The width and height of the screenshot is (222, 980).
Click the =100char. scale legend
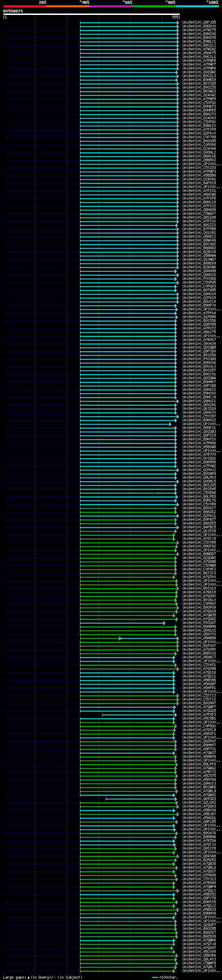point(165,977)
